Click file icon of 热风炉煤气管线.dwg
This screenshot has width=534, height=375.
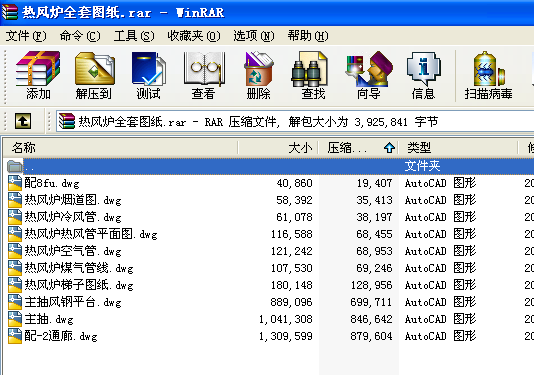[x=15, y=268]
